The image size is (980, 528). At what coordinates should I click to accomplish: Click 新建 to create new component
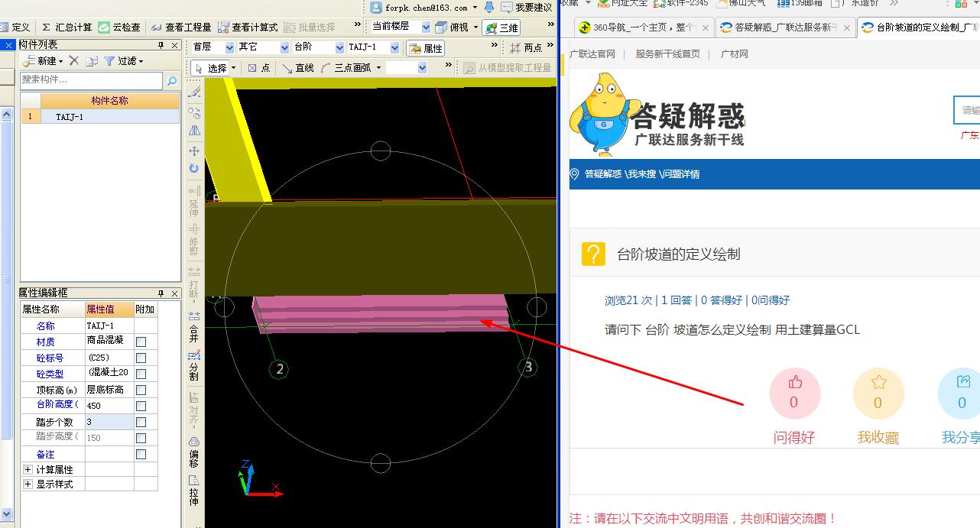pyautogui.click(x=44, y=60)
